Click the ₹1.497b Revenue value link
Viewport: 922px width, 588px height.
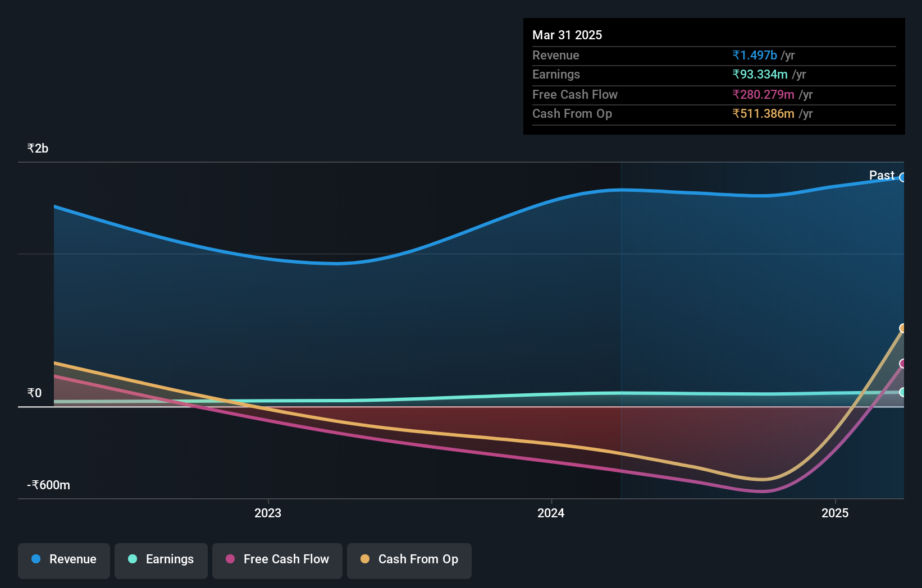pyautogui.click(x=754, y=55)
